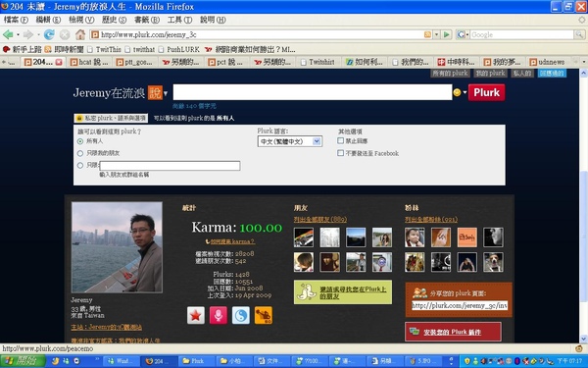Click the Windows 開始 Start button

(23, 361)
